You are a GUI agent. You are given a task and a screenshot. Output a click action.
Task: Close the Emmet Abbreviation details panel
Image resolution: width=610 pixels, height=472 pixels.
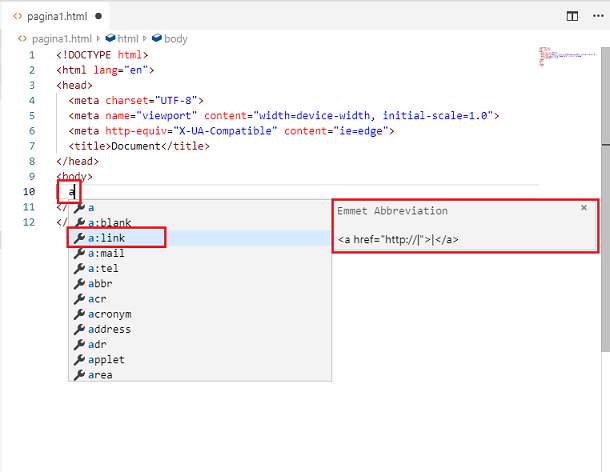584,208
